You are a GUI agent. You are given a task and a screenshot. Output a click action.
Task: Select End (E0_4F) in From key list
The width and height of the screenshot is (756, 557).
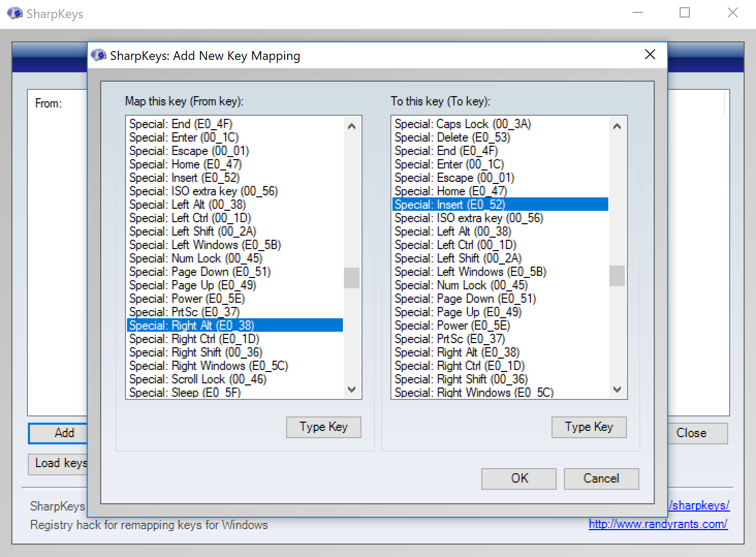coord(235,124)
